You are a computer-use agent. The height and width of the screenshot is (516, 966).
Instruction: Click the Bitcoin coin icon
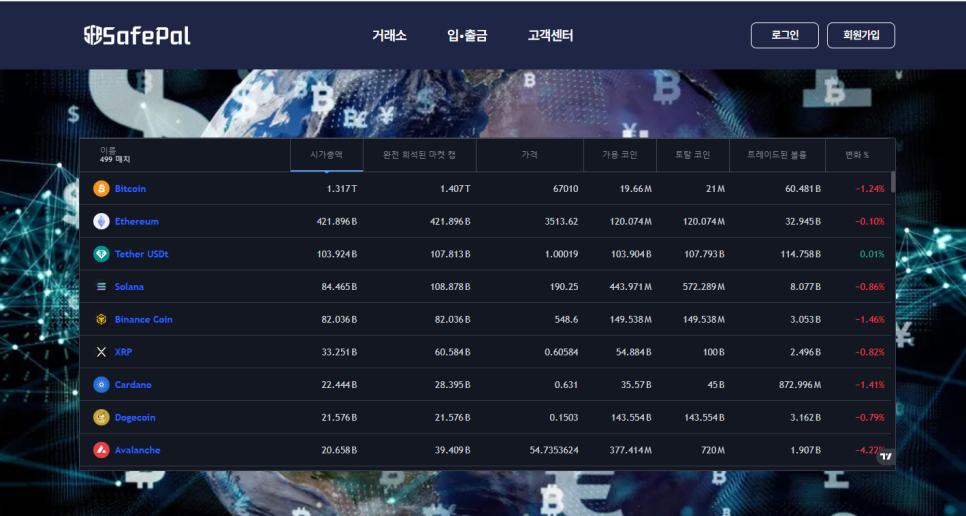[101, 188]
